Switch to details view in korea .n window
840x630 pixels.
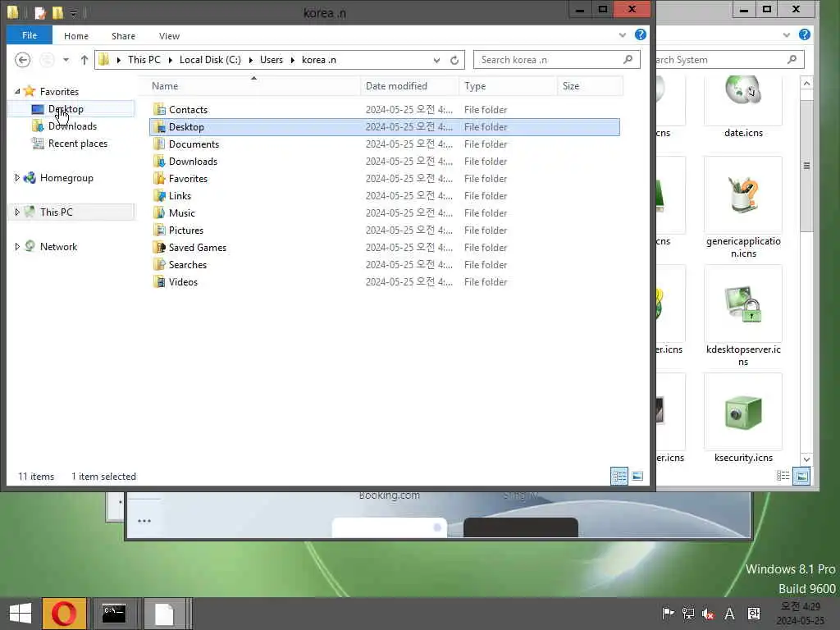pyautogui.click(x=619, y=477)
